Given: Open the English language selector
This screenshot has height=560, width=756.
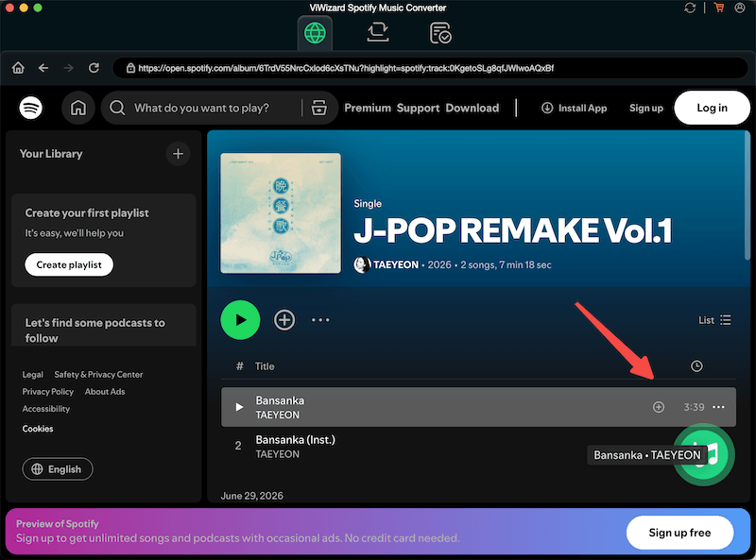Looking at the screenshot, I should pos(58,469).
